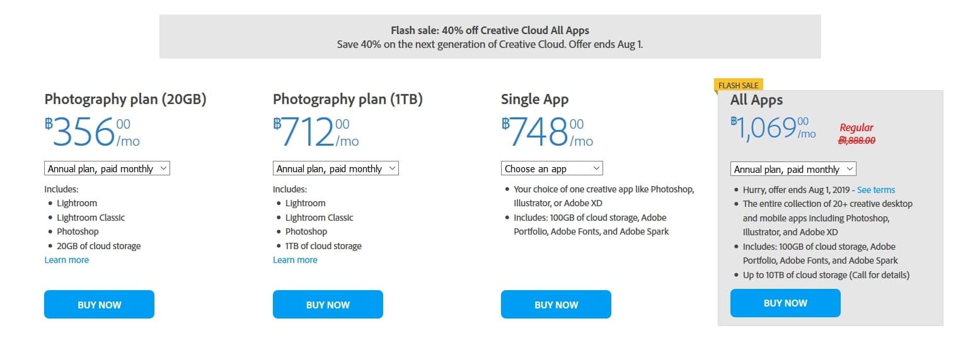Expand the All Apps billing plan dropdown
Screen dimensions: 980x357
coord(793,169)
